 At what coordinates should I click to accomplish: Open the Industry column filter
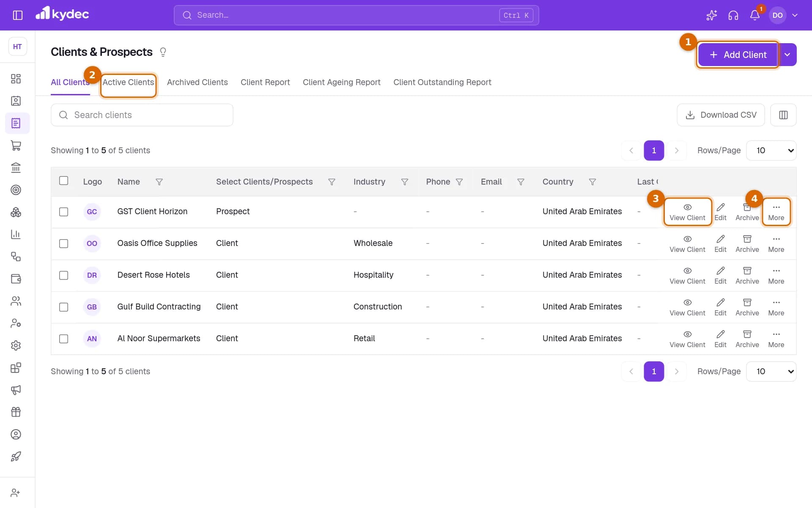click(405, 182)
